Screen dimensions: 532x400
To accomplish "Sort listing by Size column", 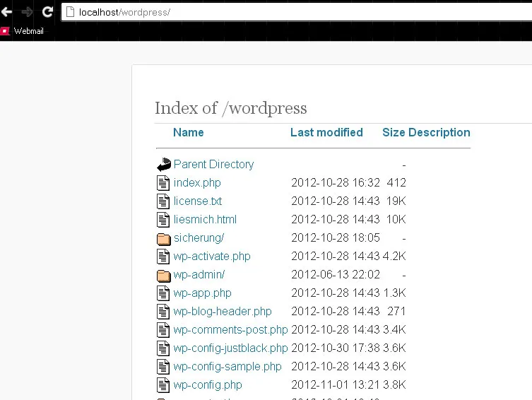I will [x=394, y=132].
